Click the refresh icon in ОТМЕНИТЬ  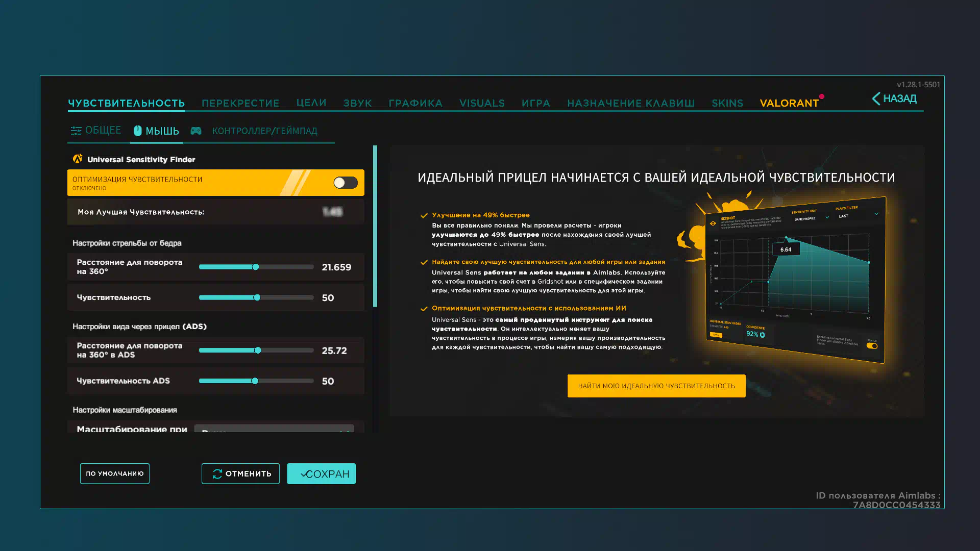pos(217,474)
